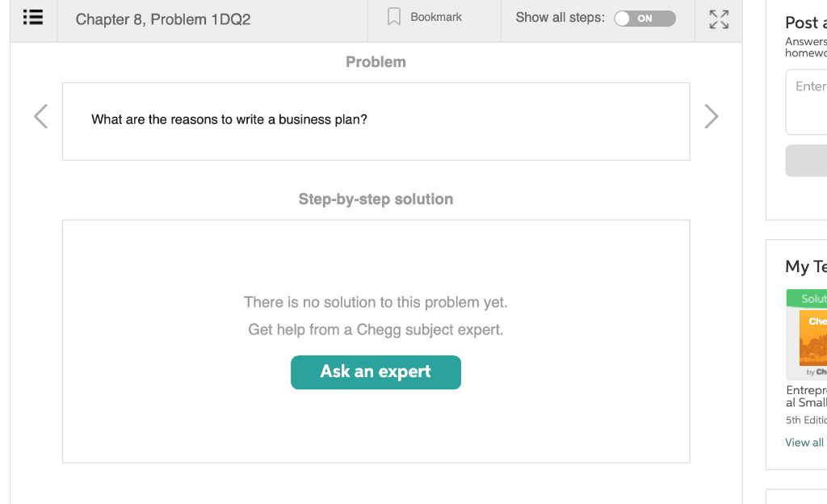Click the Step-by-step solution heading
Image resolution: width=827 pixels, height=504 pixels.
376,199
